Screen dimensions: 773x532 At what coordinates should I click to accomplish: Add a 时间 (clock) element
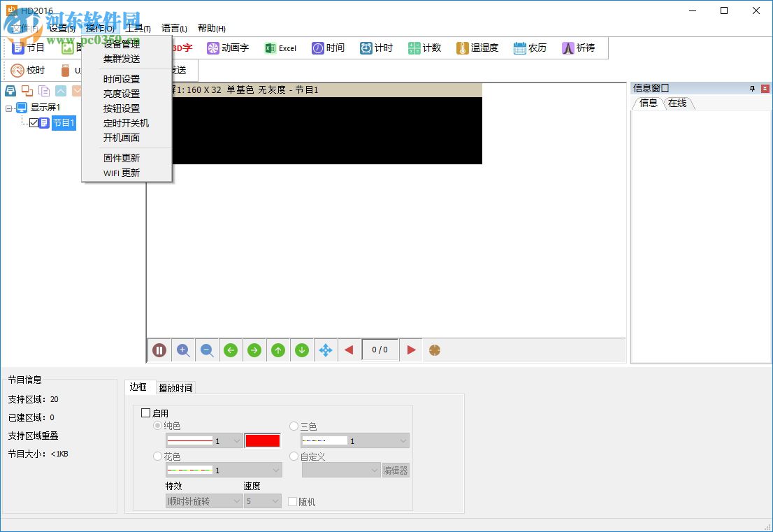pos(328,48)
